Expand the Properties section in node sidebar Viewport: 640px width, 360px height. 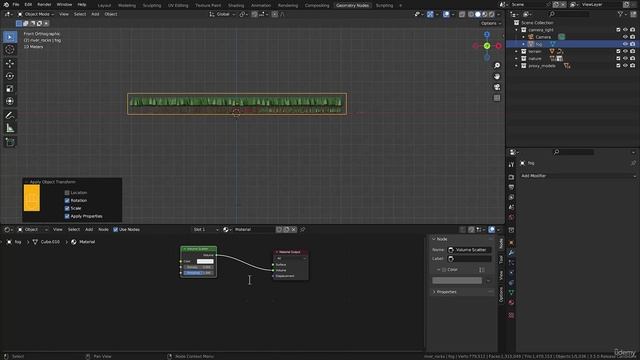(x=434, y=292)
